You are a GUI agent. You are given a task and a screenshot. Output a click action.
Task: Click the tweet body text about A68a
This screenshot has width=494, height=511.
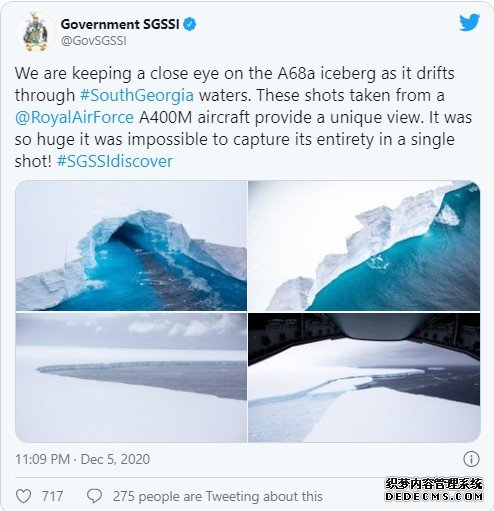pyautogui.click(x=243, y=117)
